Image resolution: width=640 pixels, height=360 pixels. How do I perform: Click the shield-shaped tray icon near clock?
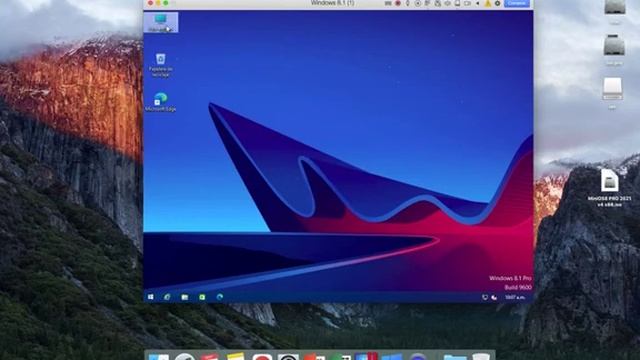click(485, 298)
